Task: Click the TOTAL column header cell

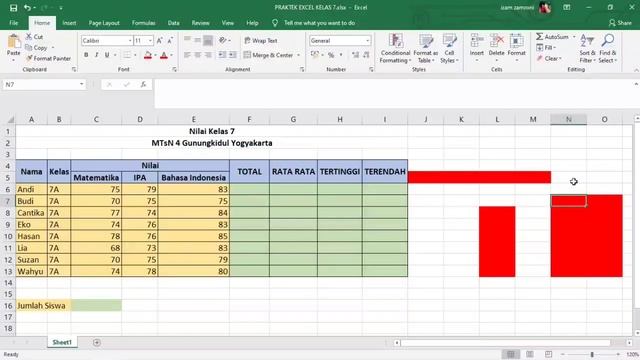Action: (249, 171)
